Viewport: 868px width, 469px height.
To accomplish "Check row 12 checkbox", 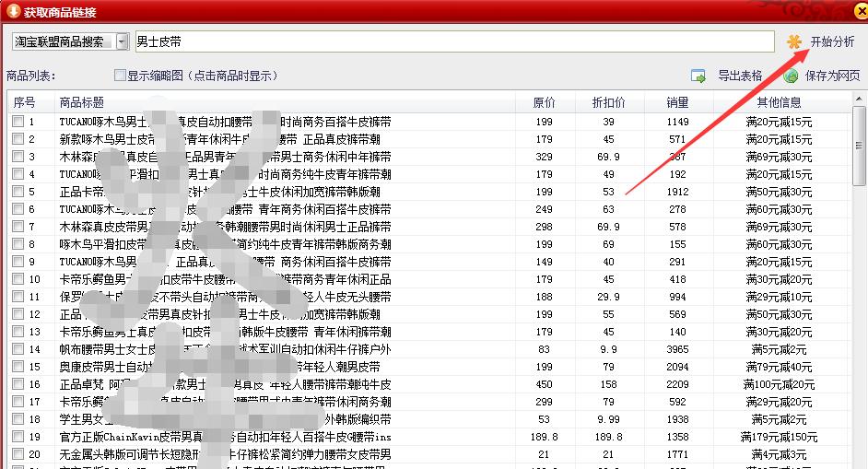I will [18, 314].
